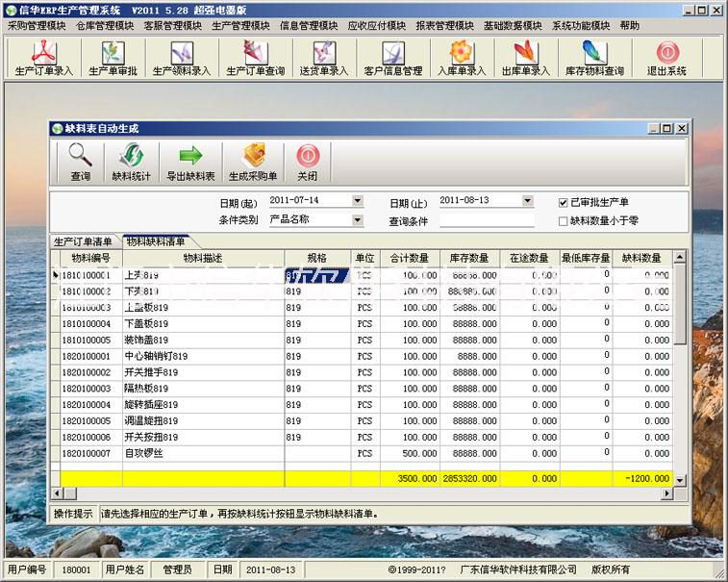Click the 查询条件 input field
Image resolution: width=728 pixels, height=582 pixels.
click(486, 220)
